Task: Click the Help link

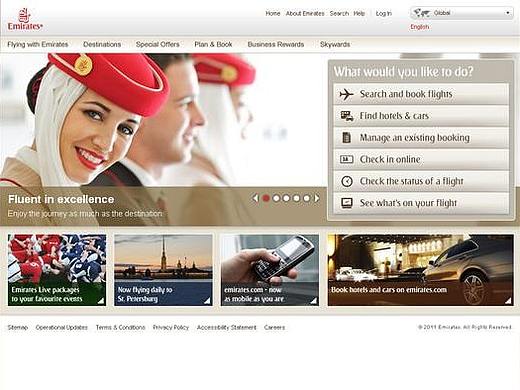Action: pos(359,13)
